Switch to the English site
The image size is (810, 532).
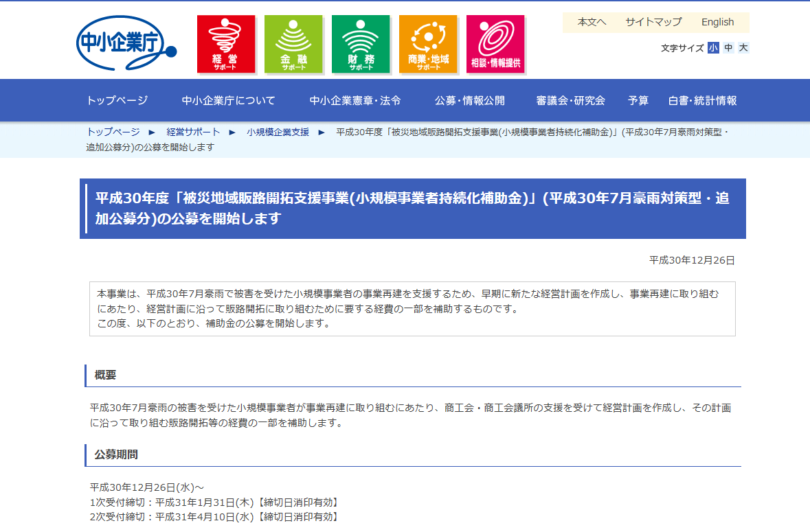[717, 22]
